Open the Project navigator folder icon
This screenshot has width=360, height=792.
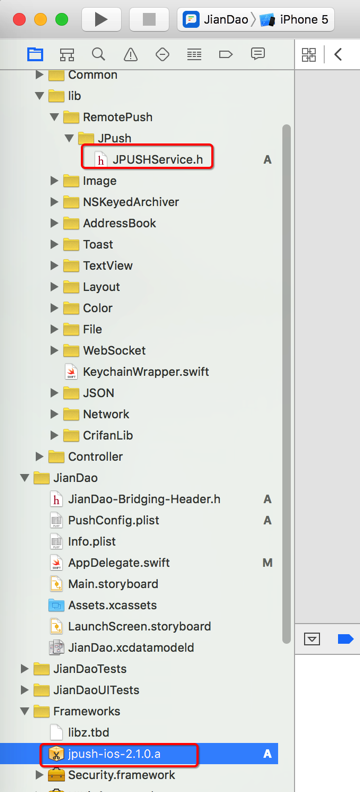pyautogui.click(x=35, y=54)
